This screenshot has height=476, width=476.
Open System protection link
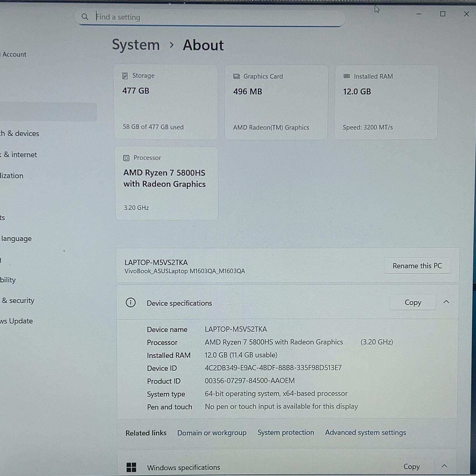[x=286, y=433]
